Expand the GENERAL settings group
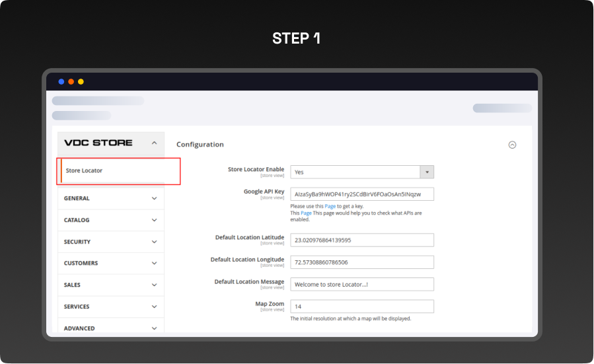Image resolution: width=594 pixels, height=364 pixels. click(110, 198)
